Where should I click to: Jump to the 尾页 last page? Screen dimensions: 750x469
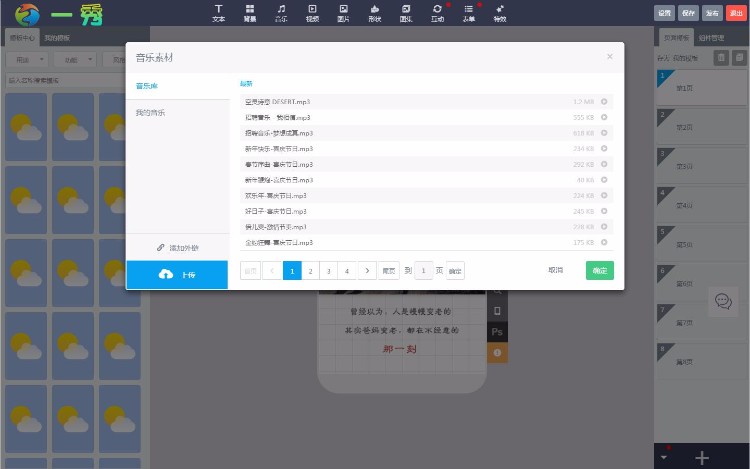click(388, 271)
